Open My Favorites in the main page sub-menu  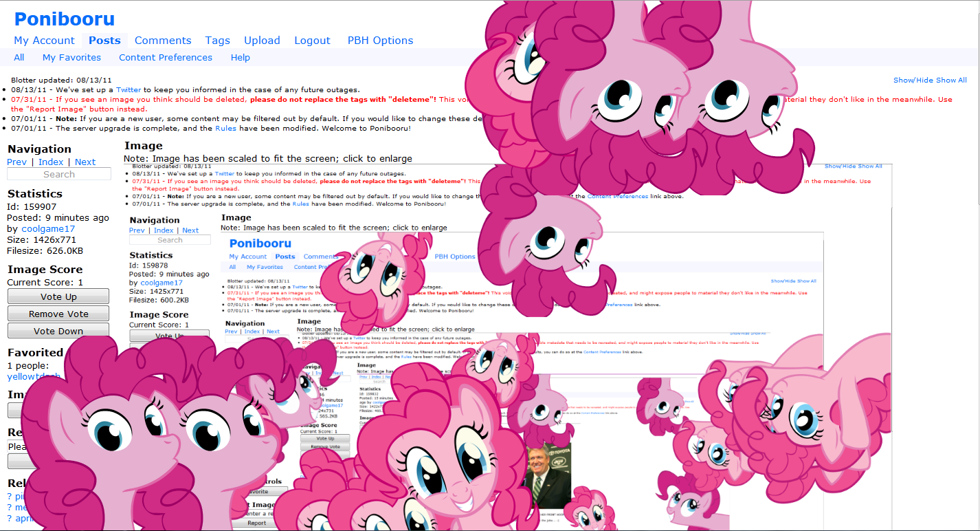coord(71,58)
